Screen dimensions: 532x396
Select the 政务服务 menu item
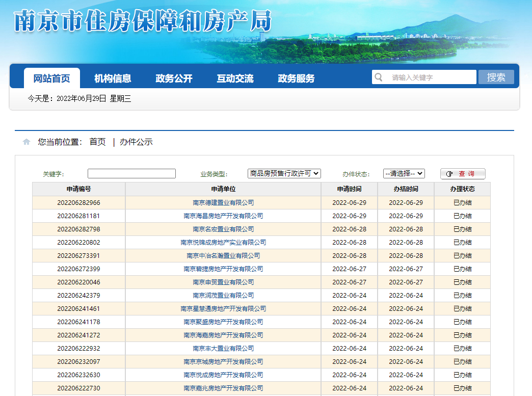click(x=296, y=78)
